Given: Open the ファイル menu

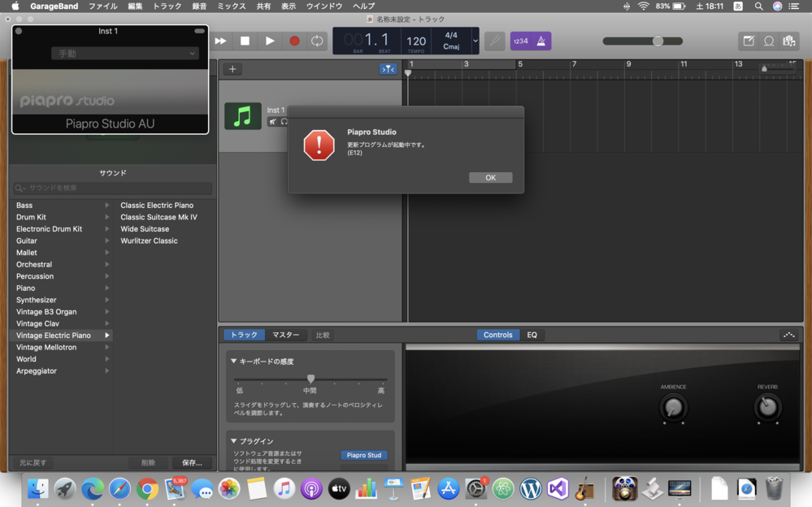Looking at the screenshot, I should pyautogui.click(x=102, y=6).
